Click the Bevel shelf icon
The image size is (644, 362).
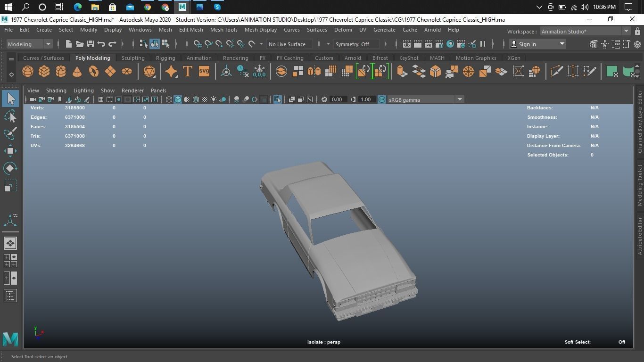coord(435,72)
